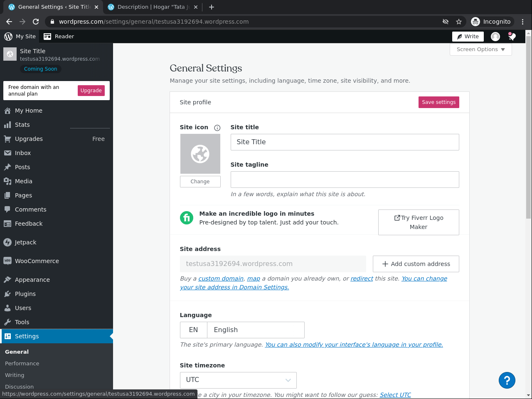Bookmark this page with star icon
Image resolution: width=532 pixels, height=399 pixels.
(x=459, y=22)
